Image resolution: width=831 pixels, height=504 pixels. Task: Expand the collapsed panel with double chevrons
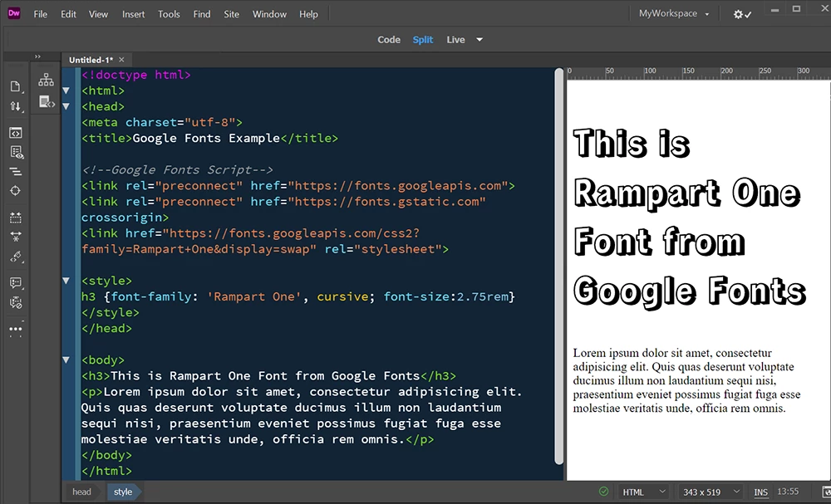coord(37,56)
